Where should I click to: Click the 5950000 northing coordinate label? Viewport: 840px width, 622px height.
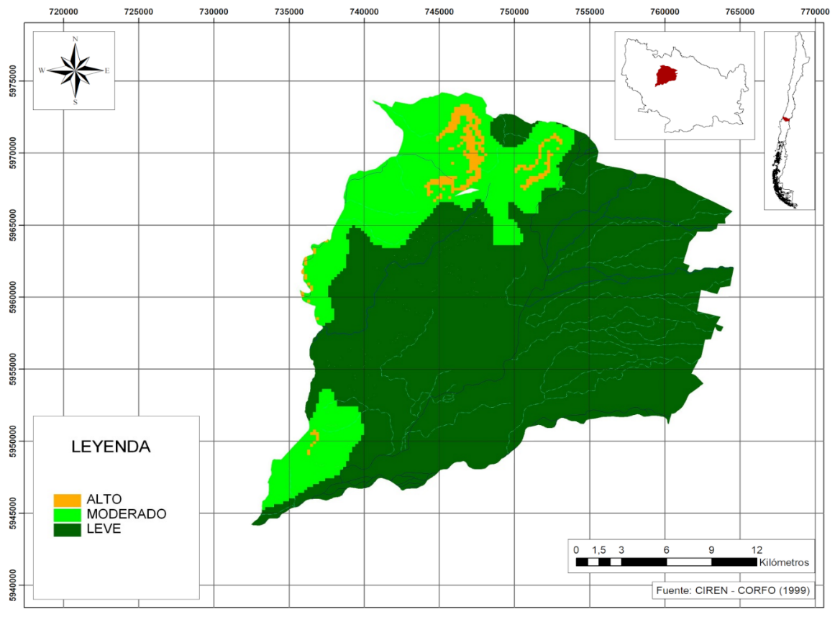tap(12, 442)
